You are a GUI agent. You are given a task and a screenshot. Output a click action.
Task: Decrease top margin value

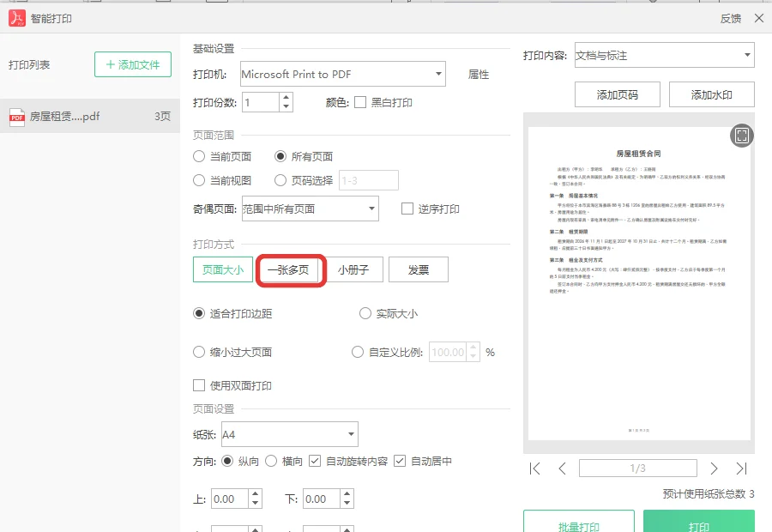(255, 504)
